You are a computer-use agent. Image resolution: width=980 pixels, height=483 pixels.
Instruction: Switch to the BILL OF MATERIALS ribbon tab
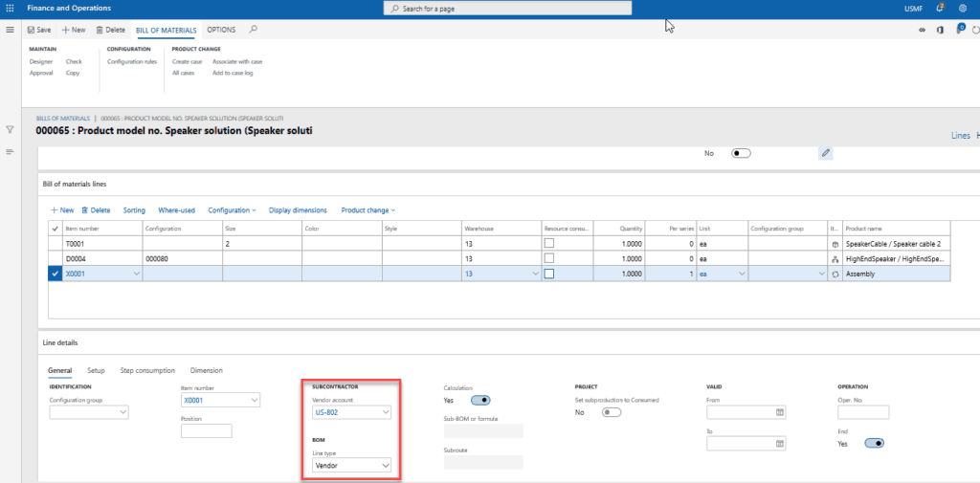click(167, 30)
